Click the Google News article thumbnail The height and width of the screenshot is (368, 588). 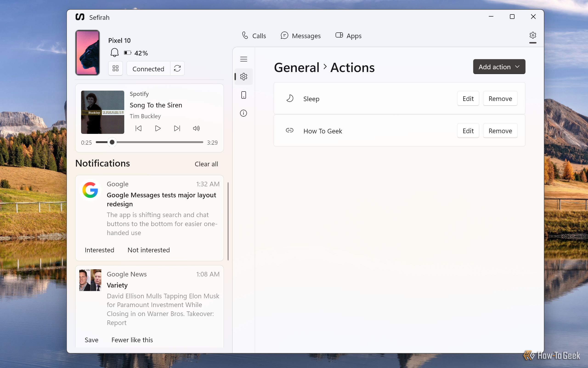[x=90, y=280]
